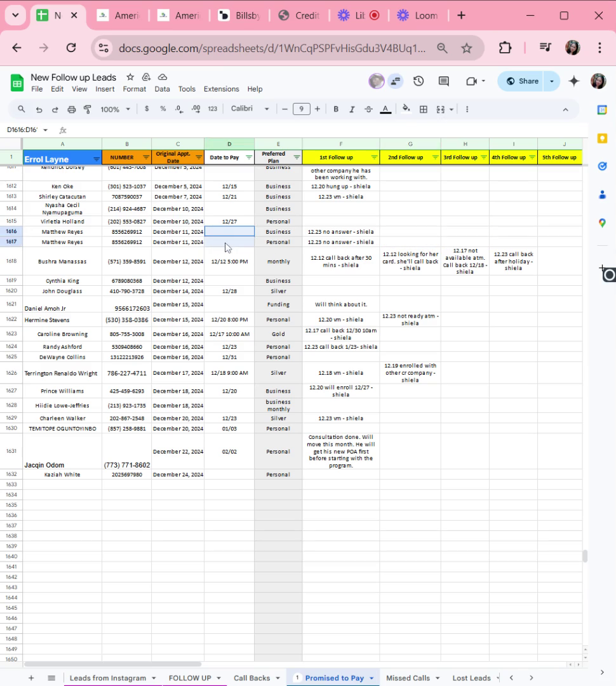Activate the paint format tool
The height and width of the screenshot is (686, 616).
[x=88, y=109]
